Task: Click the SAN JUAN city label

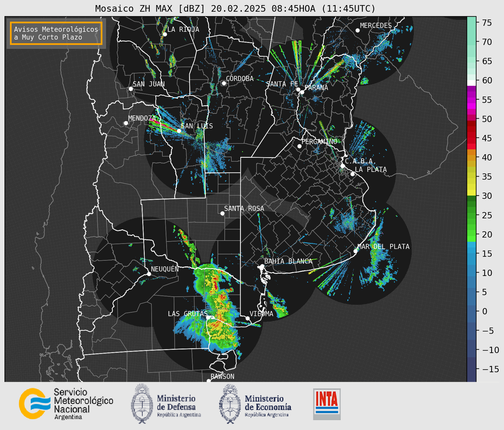Action: (149, 84)
